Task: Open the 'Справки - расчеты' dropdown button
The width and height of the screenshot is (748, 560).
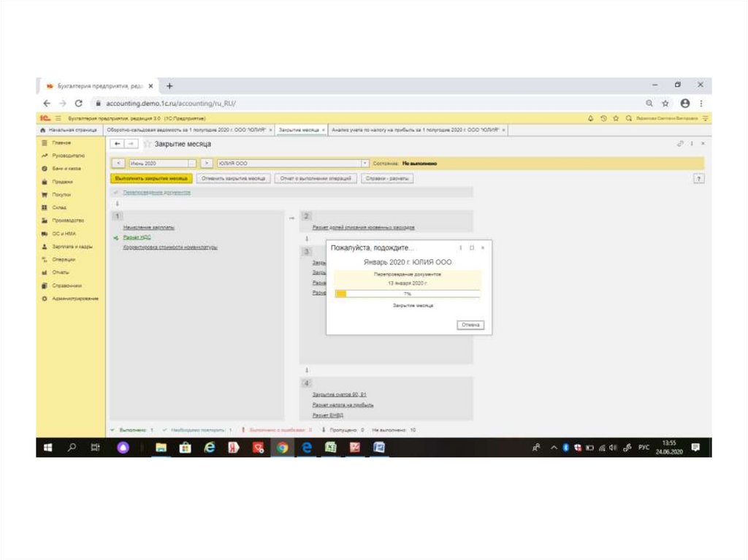Action: point(386,178)
